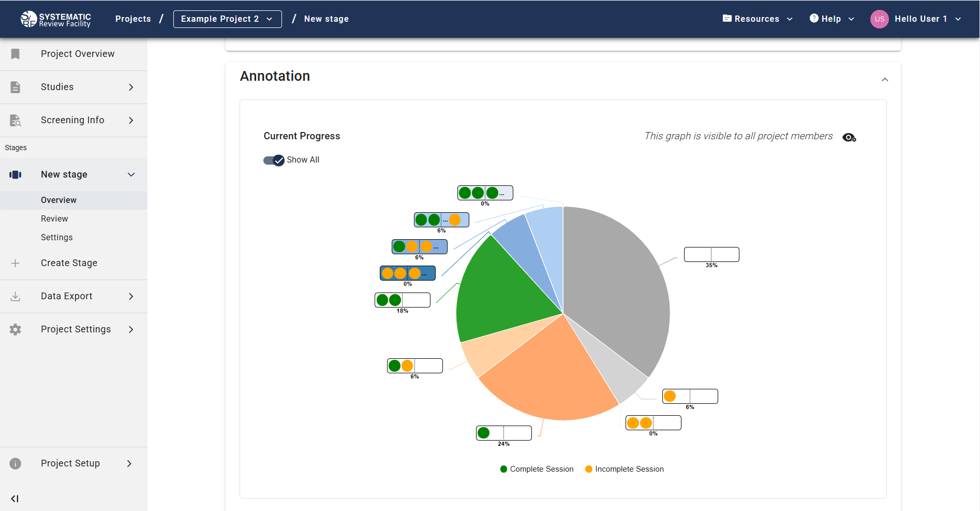The image size is (980, 511).
Task: Open the Example Project 2 dropdown
Action: pos(227,19)
